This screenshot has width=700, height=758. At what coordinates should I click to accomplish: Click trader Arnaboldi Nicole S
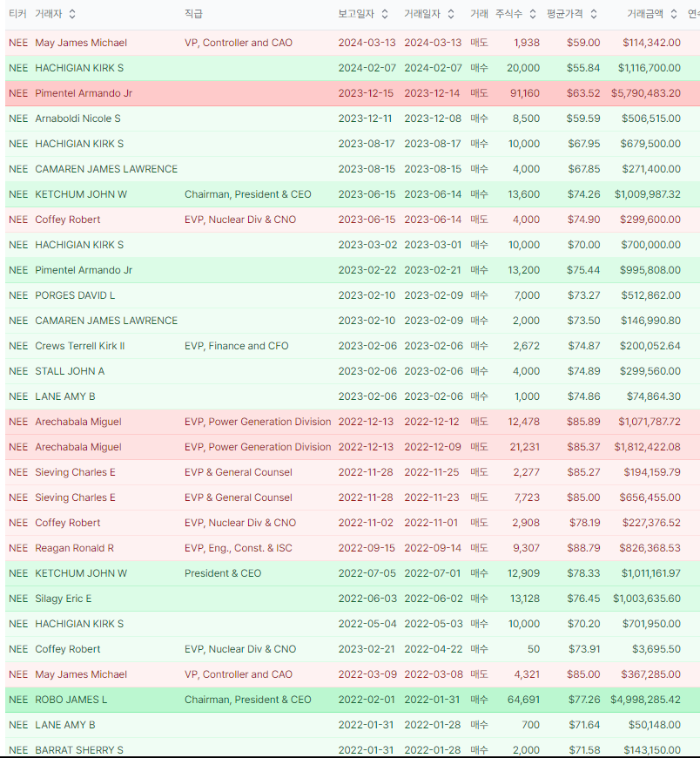pyautogui.click(x=77, y=118)
